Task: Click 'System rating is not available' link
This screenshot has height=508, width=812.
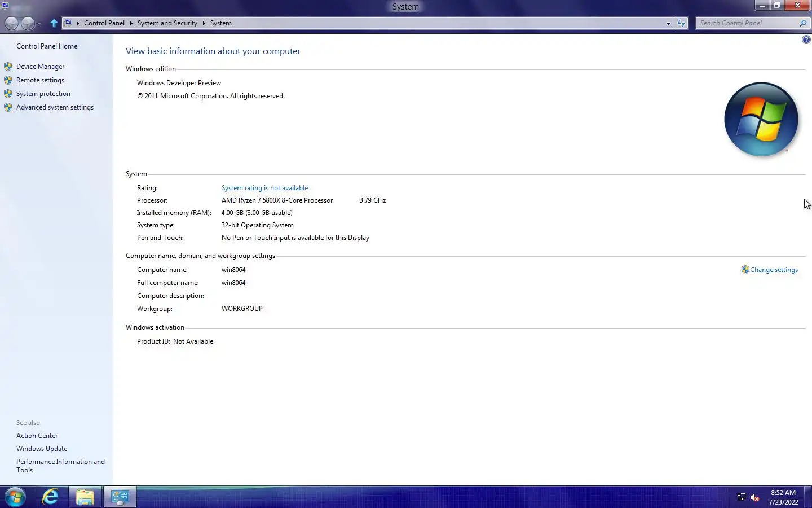Action: click(x=264, y=188)
